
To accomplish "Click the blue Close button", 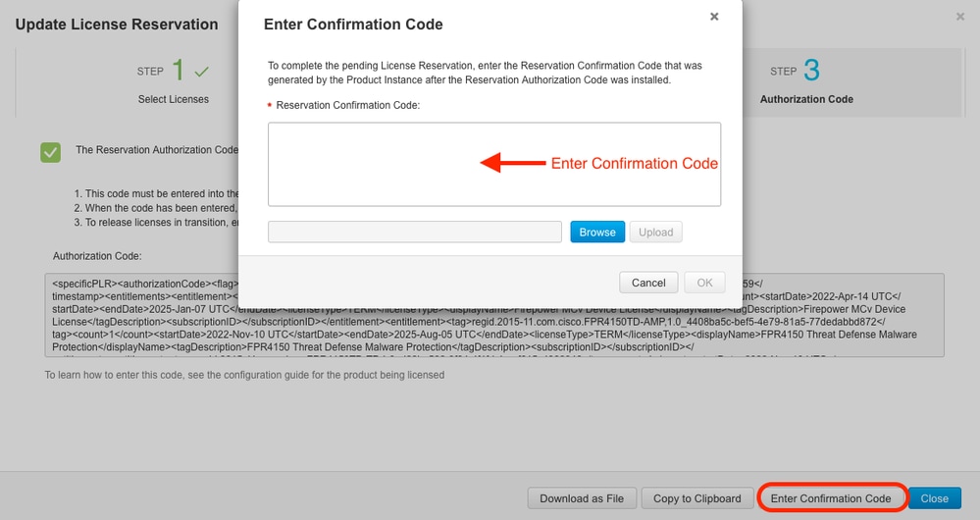I will click(934, 498).
